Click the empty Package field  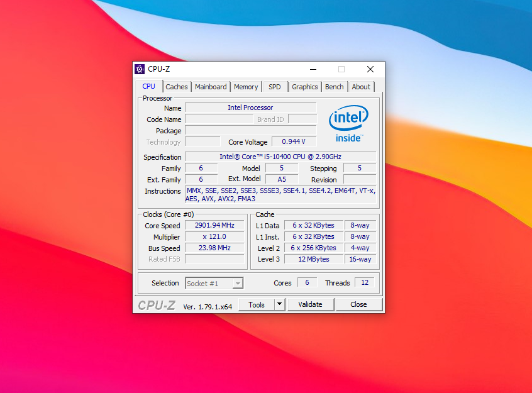click(251, 131)
